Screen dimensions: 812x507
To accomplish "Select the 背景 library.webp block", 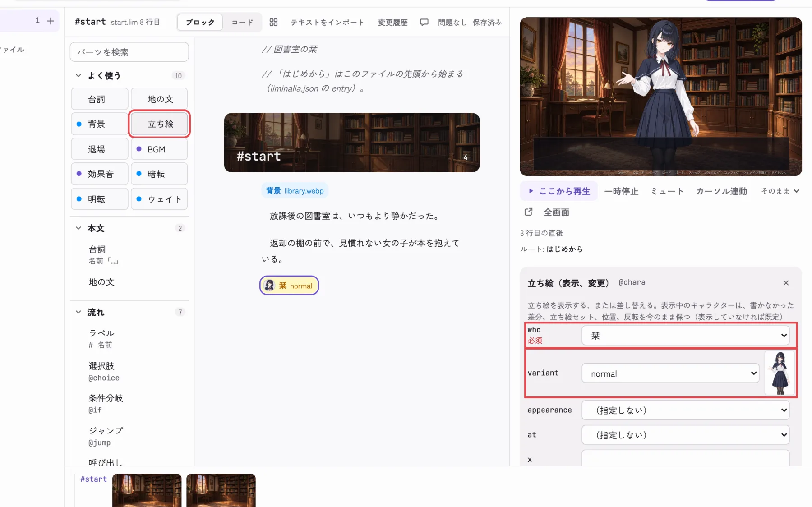I will tap(295, 190).
